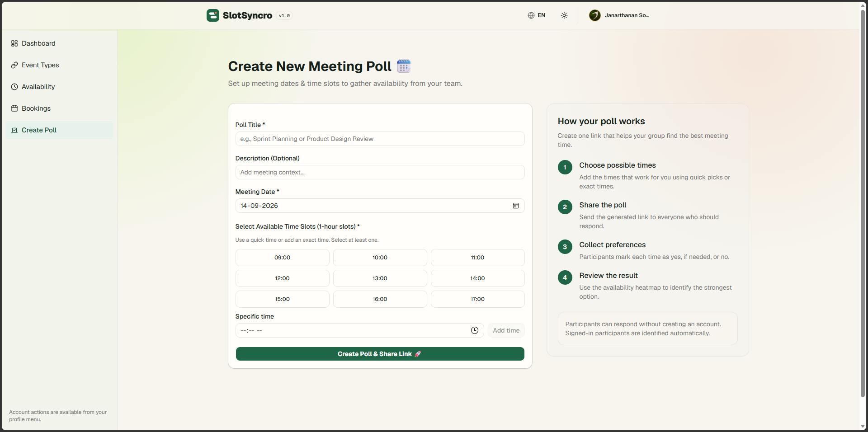Open the Availability section
Screen dimensions: 868x432
coord(59,87)
